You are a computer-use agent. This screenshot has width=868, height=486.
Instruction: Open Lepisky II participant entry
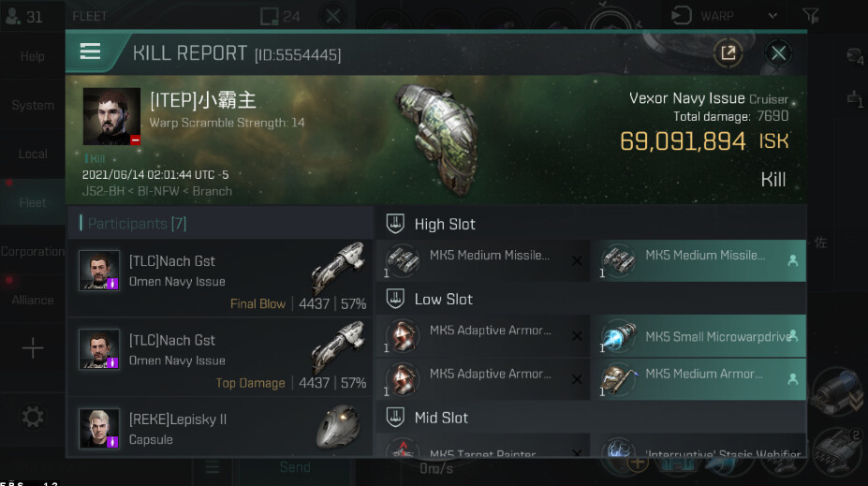[220, 427]
